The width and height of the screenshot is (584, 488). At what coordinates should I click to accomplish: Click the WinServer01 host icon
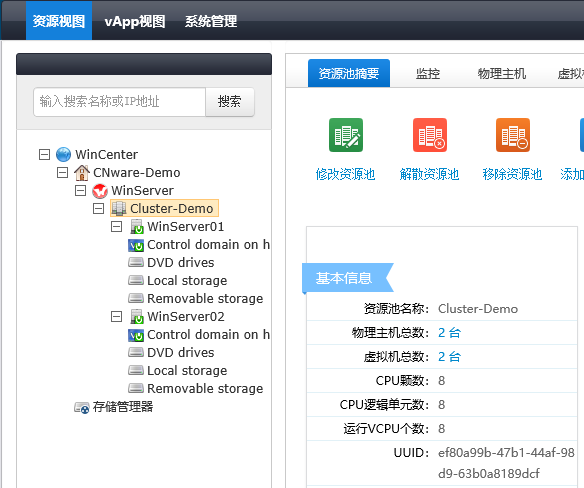coord(137,226)
